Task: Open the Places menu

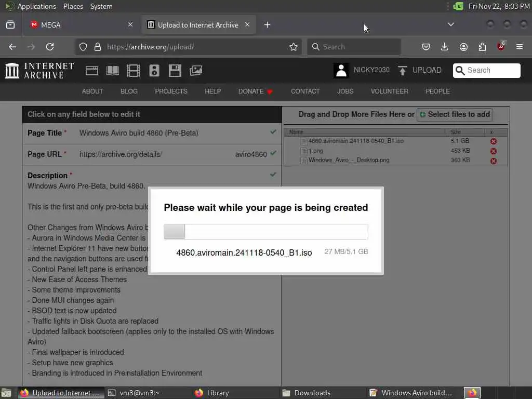Action: click(73, 6)
